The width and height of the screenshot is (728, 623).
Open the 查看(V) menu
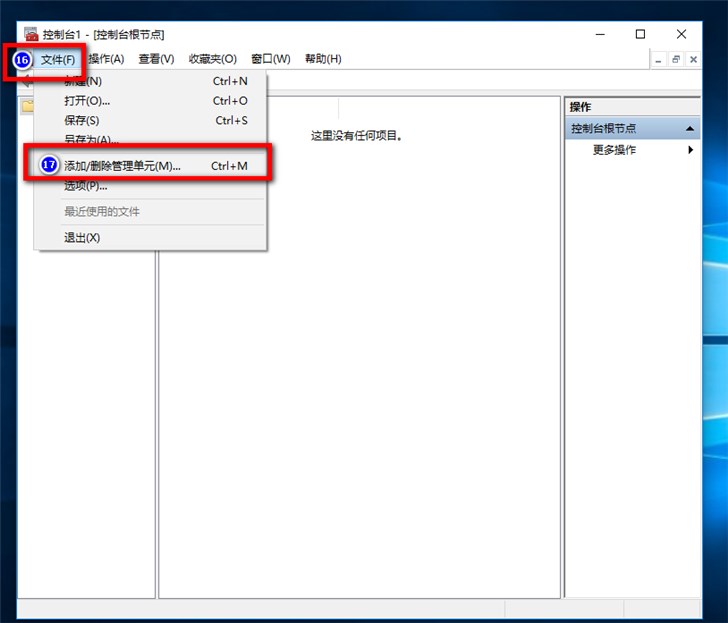156,59
